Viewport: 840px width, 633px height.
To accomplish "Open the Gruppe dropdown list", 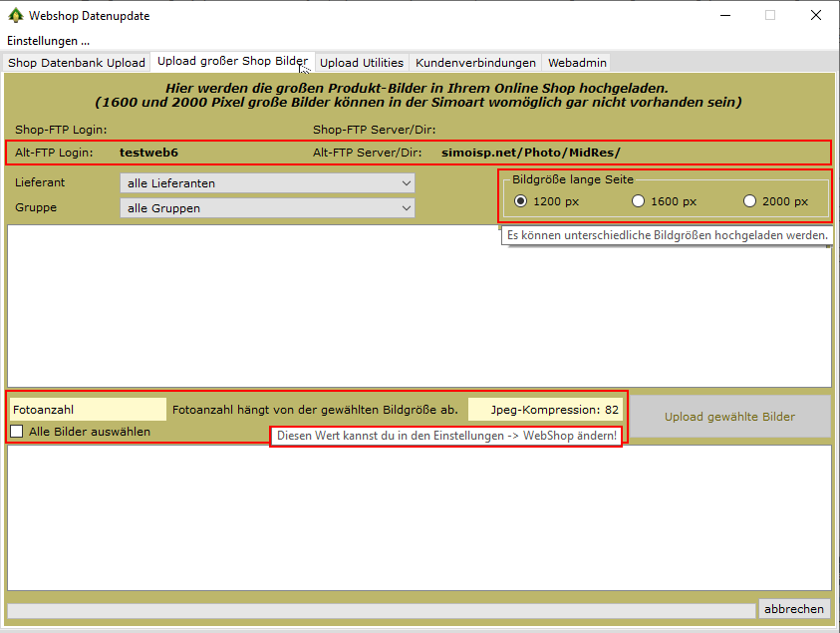I will [x=266, y=208].
